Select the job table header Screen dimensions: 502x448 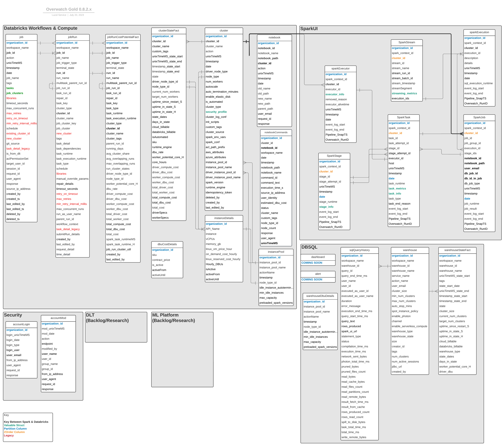click(21, 37)
